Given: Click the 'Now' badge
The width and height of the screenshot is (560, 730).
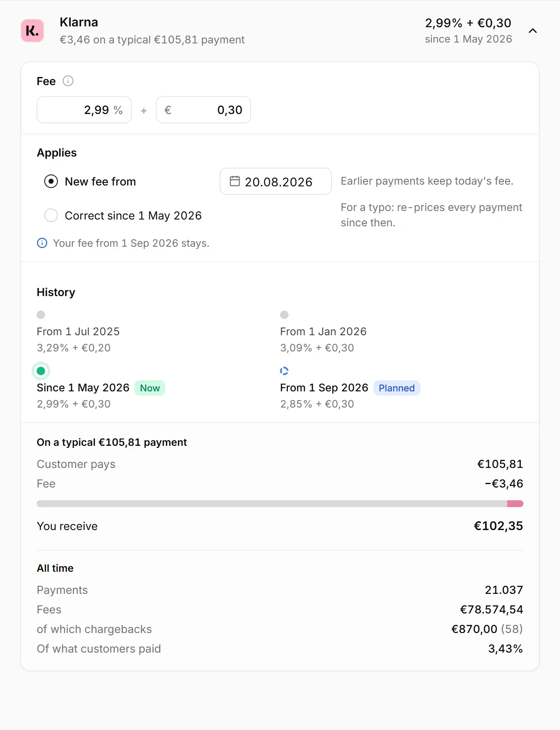Looking at the screenshot, I should (150, 388).
